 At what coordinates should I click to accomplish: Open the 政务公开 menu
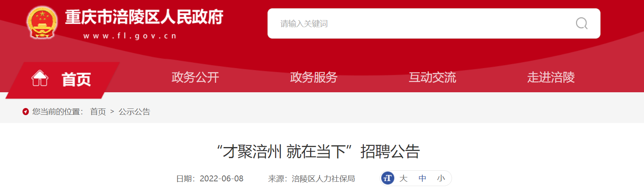195,77
